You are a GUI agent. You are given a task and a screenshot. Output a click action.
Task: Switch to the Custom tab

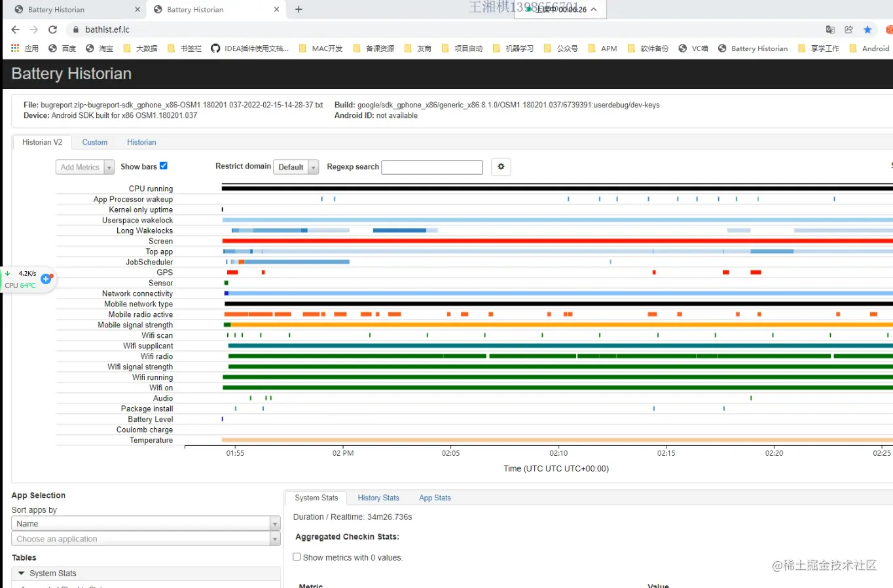coord(95,142)
